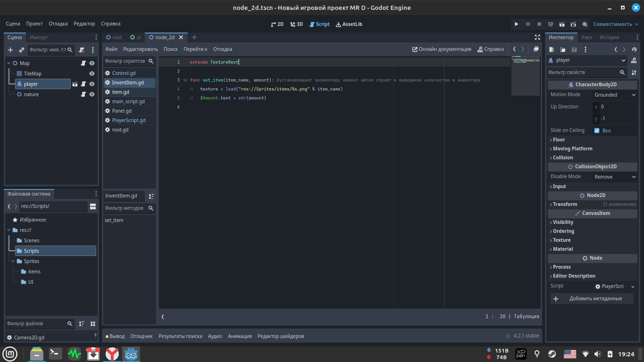Open the Disable Mode Remove dropdown
The image size is (644, 362).
point(615,177)
